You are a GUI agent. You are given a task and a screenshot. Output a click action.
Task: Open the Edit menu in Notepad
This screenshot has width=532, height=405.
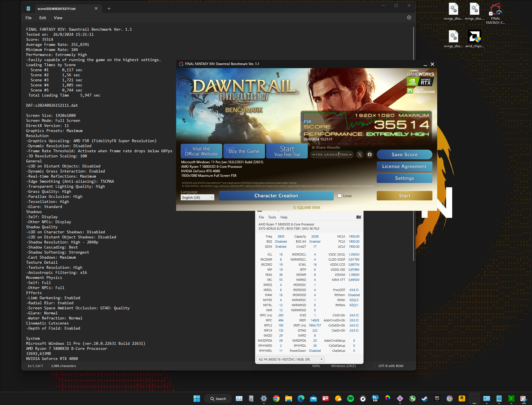pos(42,18)
